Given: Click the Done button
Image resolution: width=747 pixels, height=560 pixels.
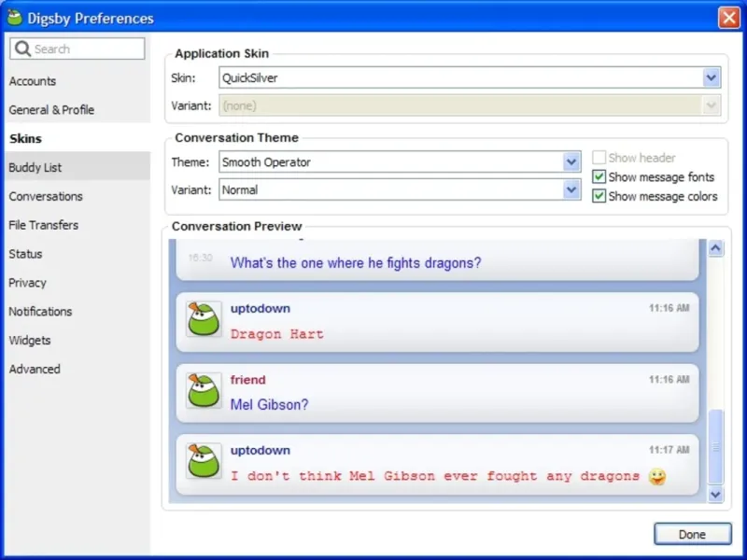Looking at the screenshot, I should coord(692,534).
